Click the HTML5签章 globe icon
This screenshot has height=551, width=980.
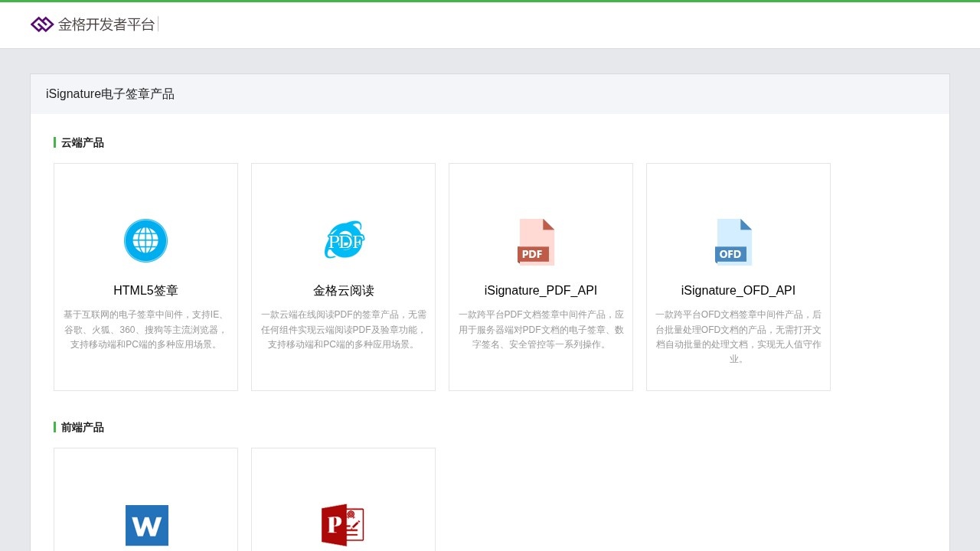pyautogui.click(x=145, y=240)
